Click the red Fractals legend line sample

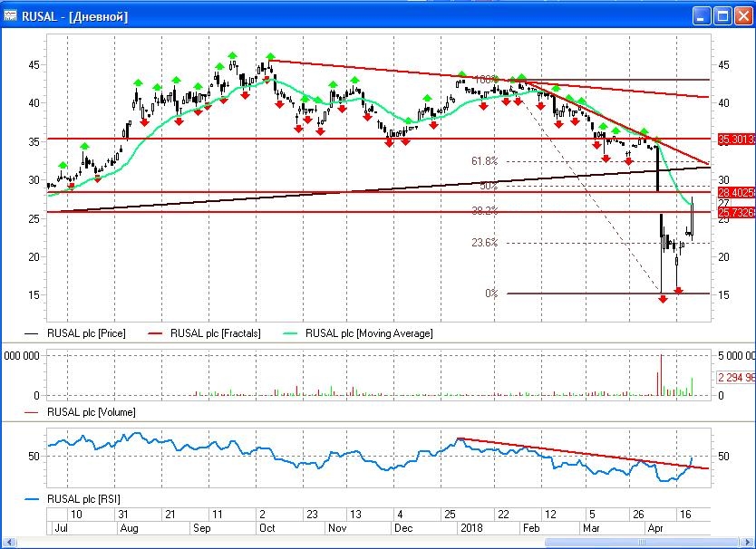pyautogui.click(x=155, y=333)
